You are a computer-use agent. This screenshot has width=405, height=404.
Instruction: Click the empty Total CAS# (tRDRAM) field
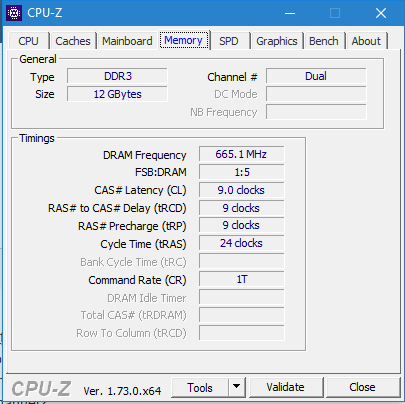[x=242, y=315]
